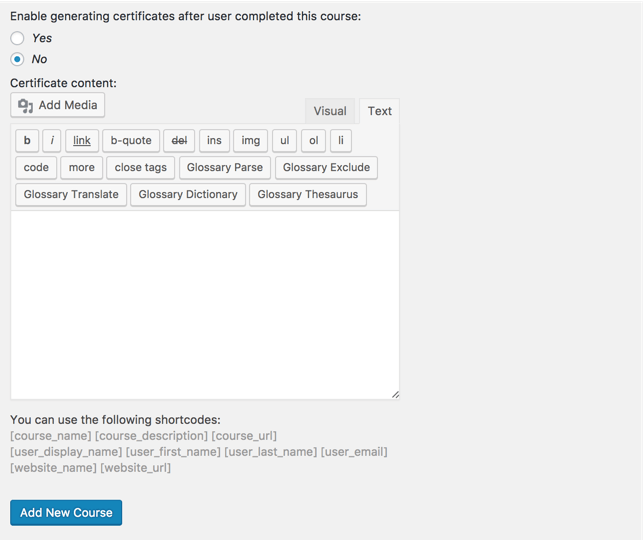Click the Glossary Parse button
This screenshot has height=540, width=644.
pyautogui.click(x=225, y=167)
